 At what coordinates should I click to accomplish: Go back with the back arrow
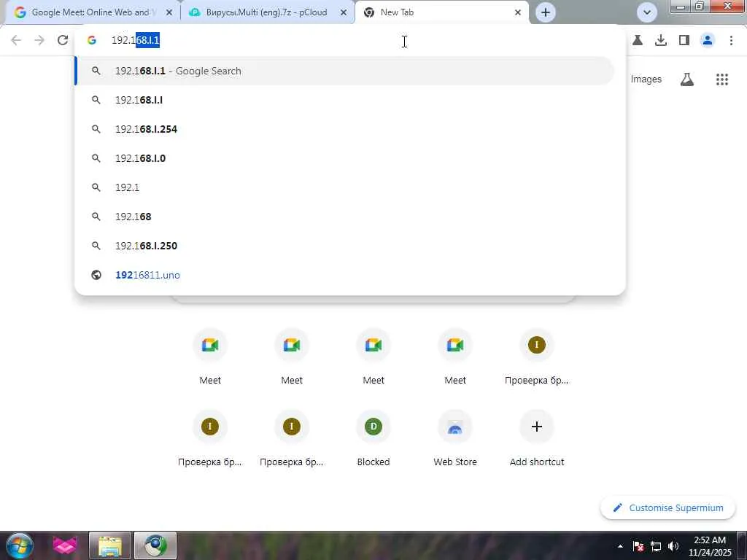coord(16,41)
